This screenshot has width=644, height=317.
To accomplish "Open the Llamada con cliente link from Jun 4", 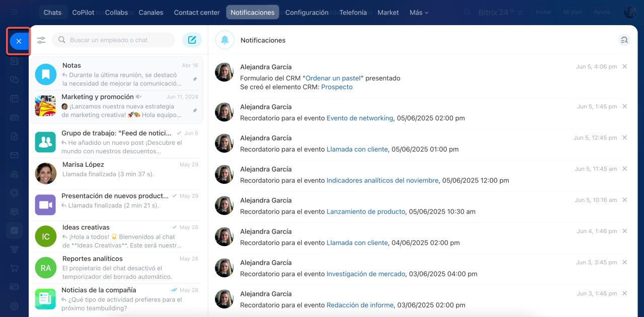I will click(x=357, y=243).
